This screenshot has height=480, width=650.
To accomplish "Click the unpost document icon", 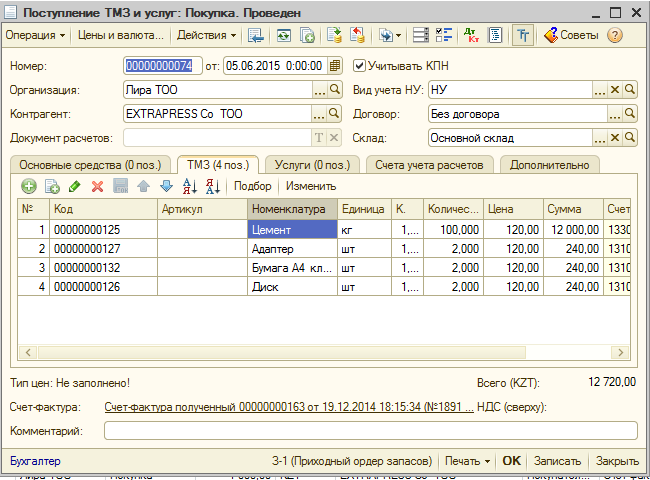I will click(357, 35).
